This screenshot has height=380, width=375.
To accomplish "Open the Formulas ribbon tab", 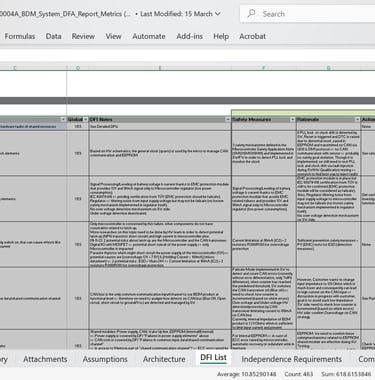I will pyautogui.click(x=20, y=36).
